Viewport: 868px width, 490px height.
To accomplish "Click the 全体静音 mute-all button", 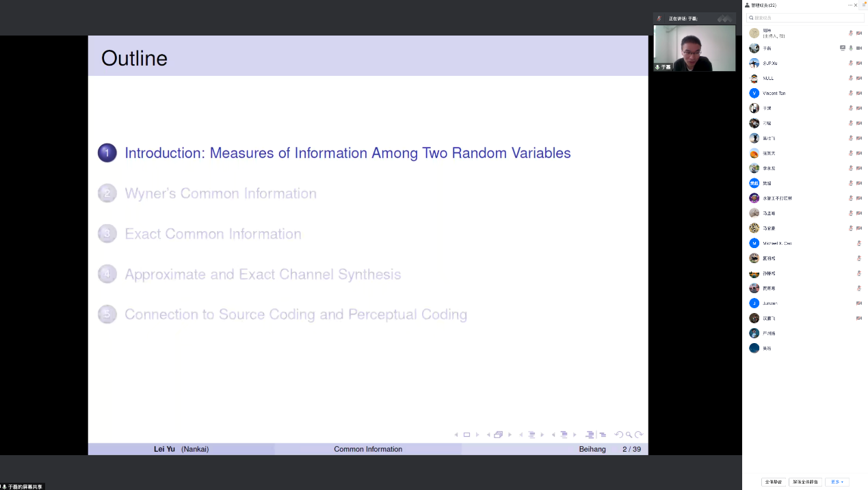I will (x=774, y=482).
